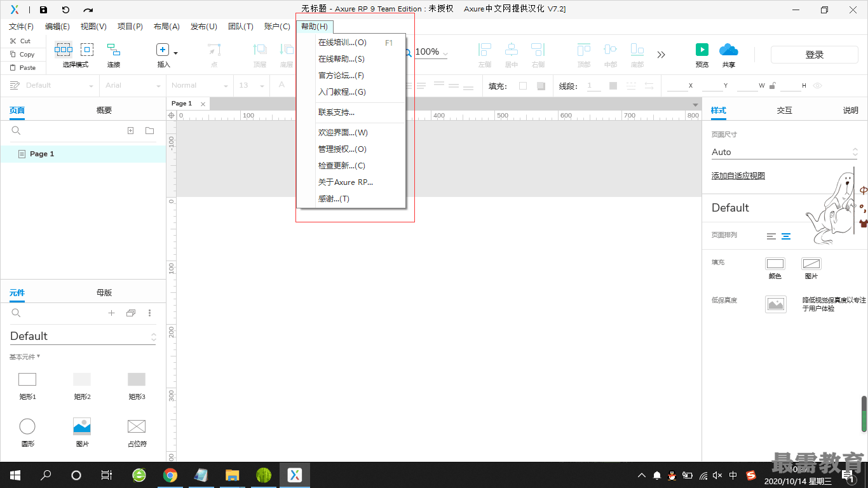
Task: Choose 检查更新...(C) menu entry
Action: click(351, 166)
